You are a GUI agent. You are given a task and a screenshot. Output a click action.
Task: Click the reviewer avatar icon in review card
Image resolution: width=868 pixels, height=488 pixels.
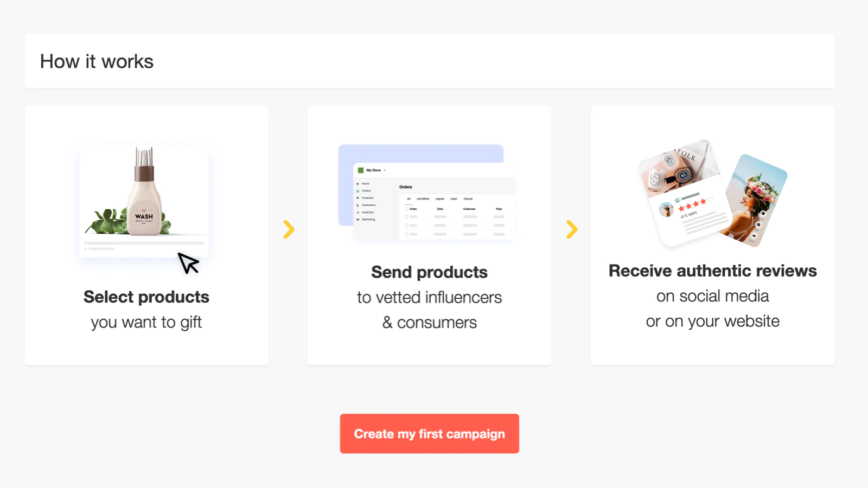[x=666, y=209]
